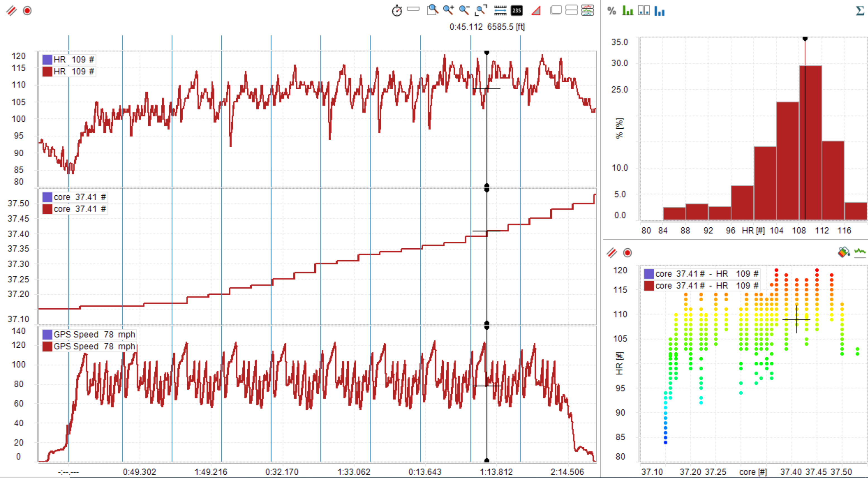Zoom in on the chart
868x478 pixels.
pyautogui.click(x=448, y=11)
